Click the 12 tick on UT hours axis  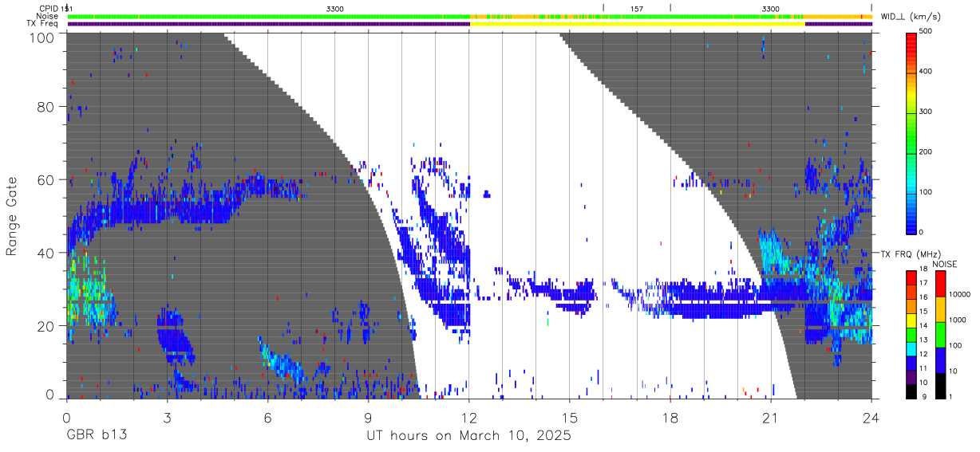[x=469, y=417]
